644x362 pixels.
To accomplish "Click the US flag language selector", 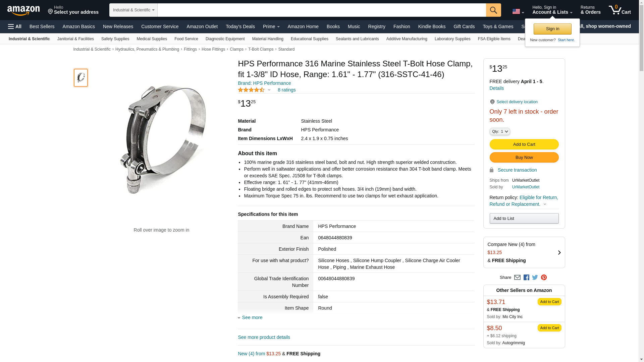I will [518, 11].
